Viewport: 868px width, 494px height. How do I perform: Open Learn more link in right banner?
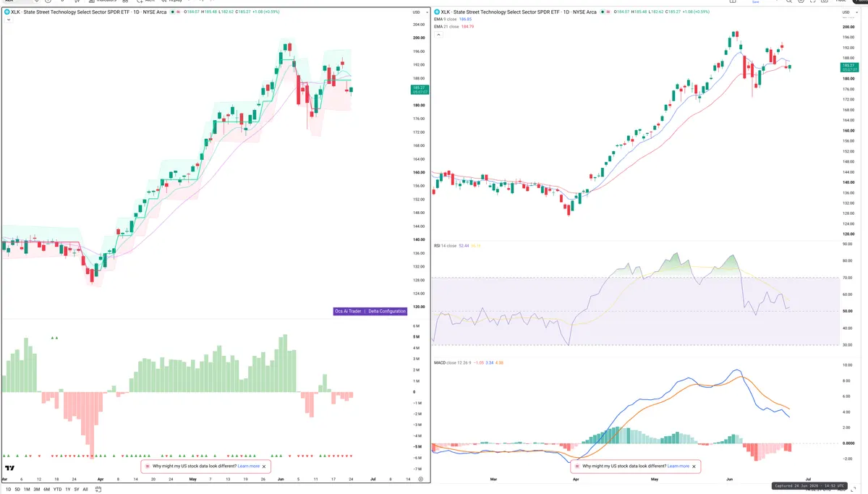pos(678,467)
